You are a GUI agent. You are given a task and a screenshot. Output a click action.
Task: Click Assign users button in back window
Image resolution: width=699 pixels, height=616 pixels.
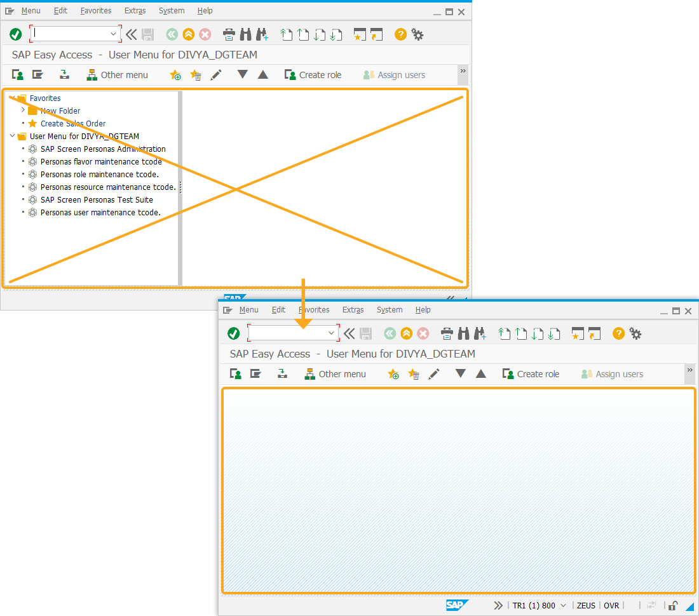394,75
